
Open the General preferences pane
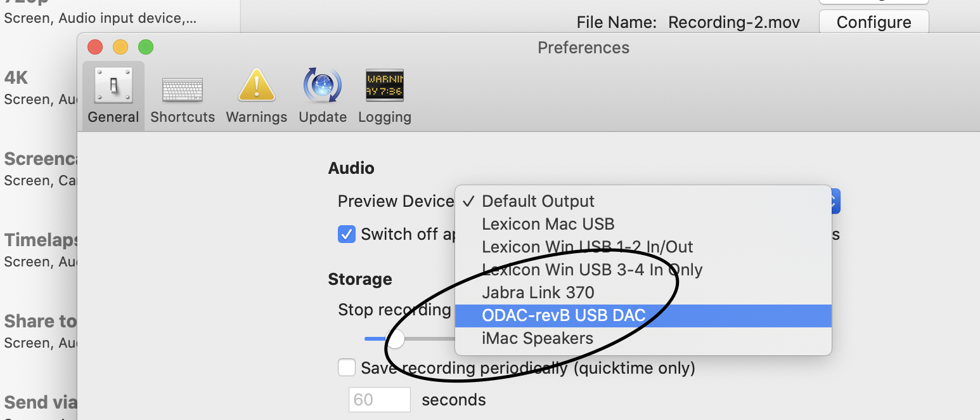point(113,95)
